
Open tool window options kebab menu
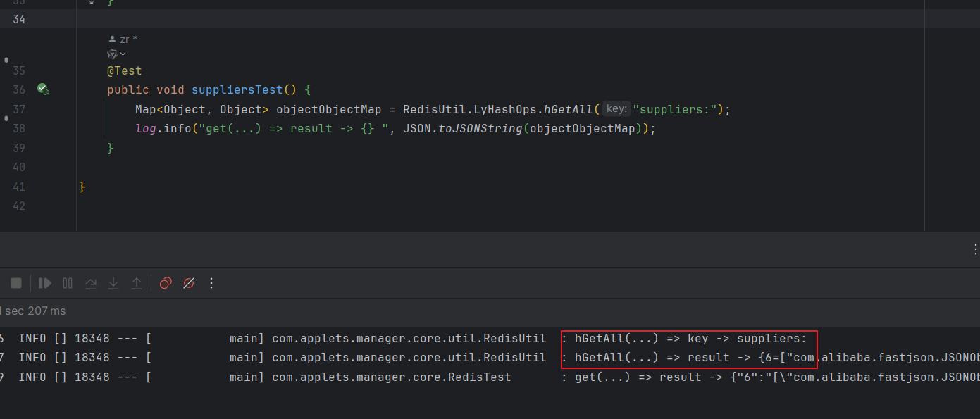(x=975, y=249)
